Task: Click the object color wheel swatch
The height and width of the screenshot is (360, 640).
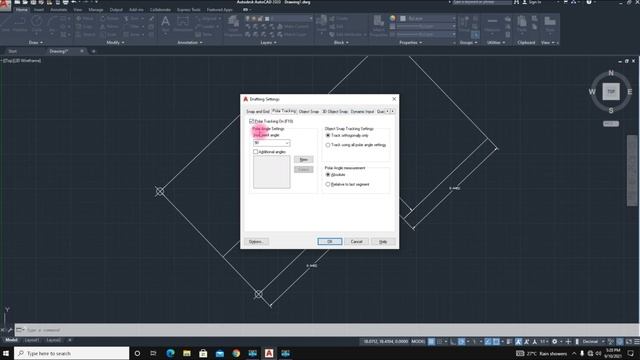Action: [393, 18]
